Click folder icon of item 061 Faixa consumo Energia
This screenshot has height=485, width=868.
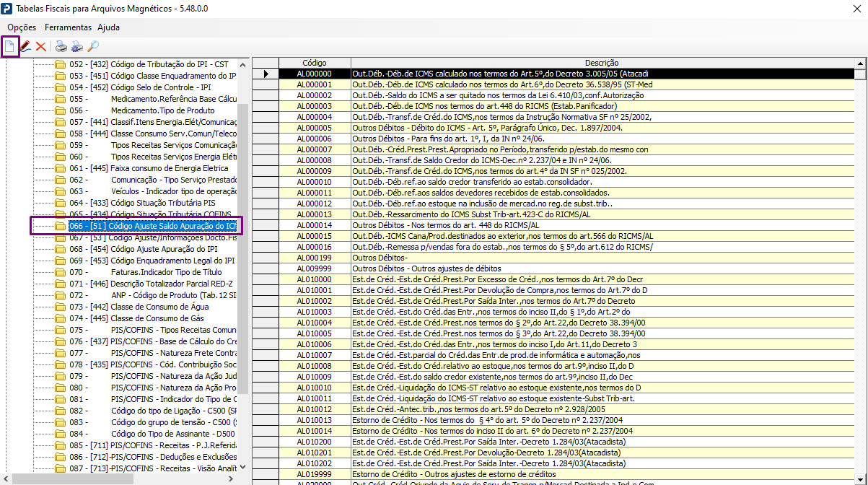coord(60,168)
